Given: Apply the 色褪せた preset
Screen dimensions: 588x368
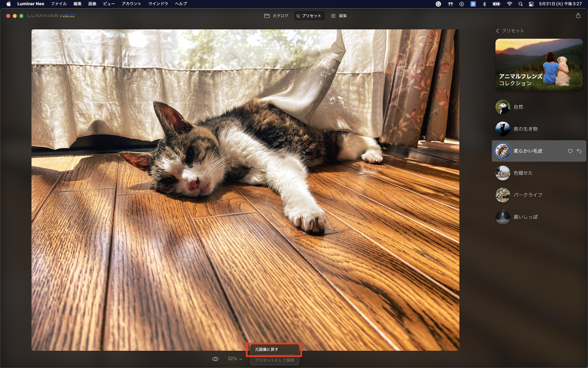Looking at the screenshot, I should point(523,173).
